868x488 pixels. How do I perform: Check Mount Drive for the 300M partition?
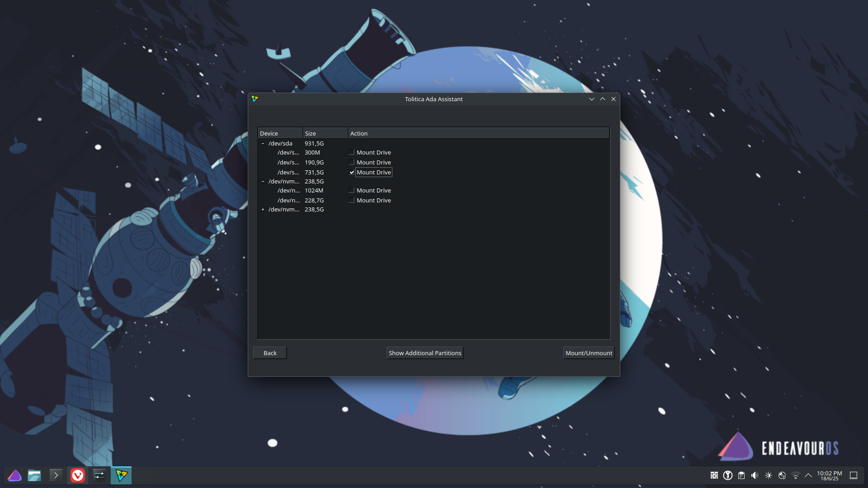coord(352,153)
